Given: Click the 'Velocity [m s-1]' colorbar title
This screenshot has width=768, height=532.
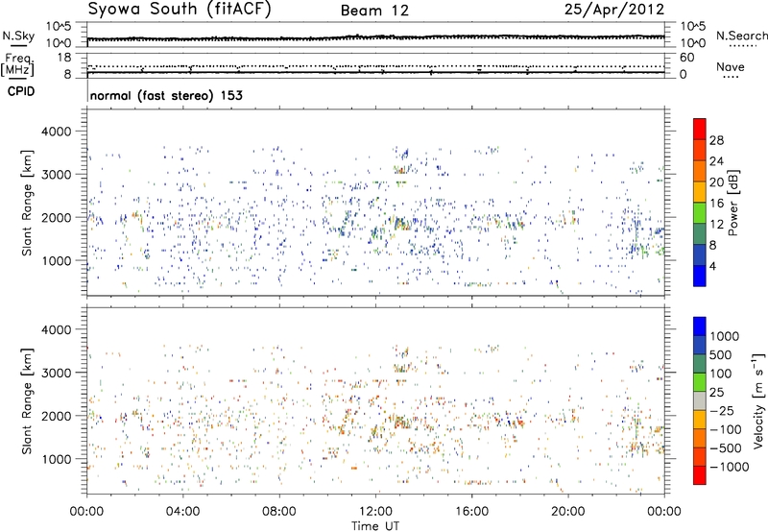Looking at the screenshot, I should [758, 400].
